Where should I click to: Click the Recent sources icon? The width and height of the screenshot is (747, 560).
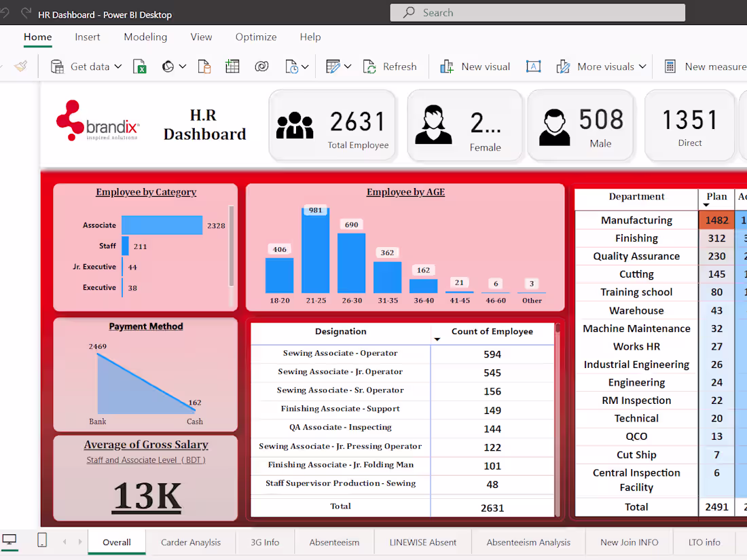click(292, 66)
